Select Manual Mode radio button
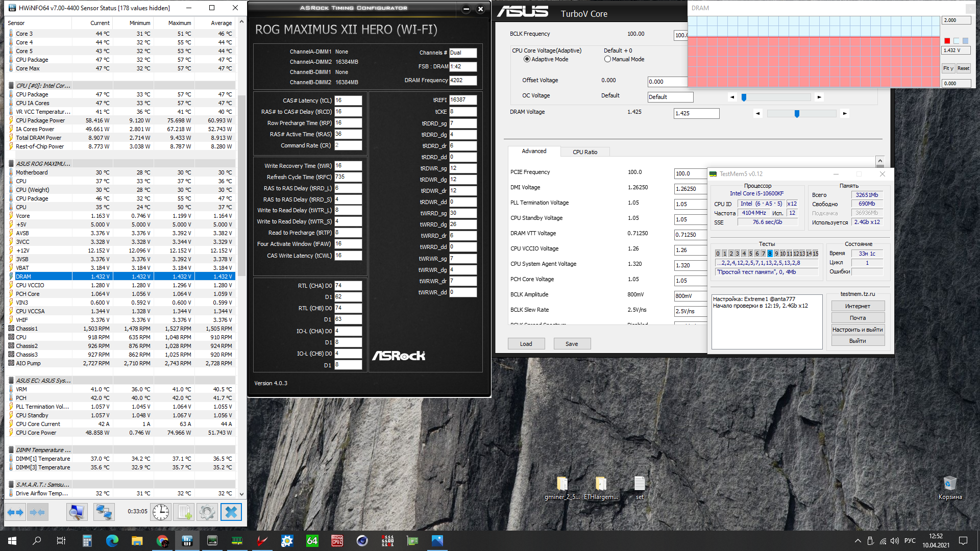The height and width of the screenshot is (551, 980). coord(607,59)
